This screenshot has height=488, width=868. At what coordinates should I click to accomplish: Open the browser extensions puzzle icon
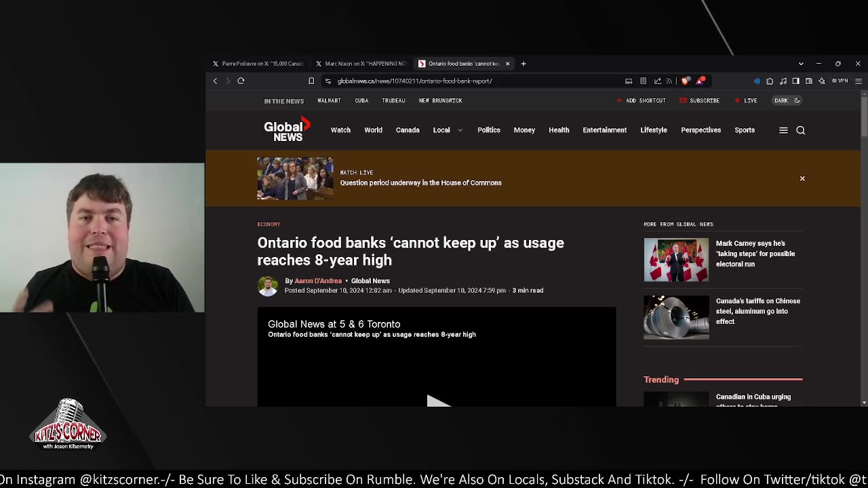click(770, 81)
